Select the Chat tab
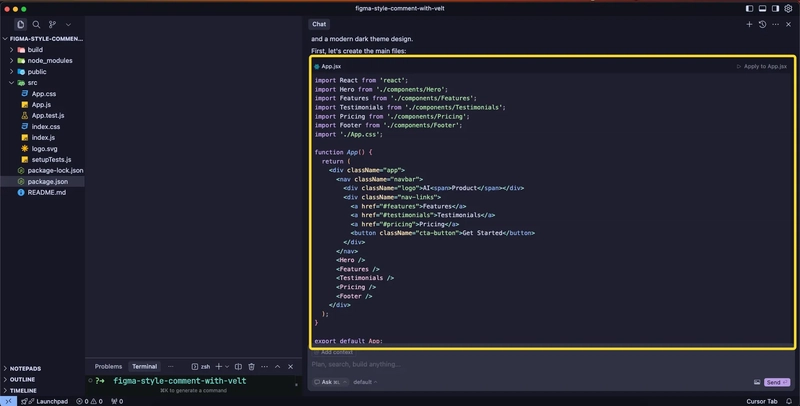This screenshot has width=800, height=406. pos(319,24)
